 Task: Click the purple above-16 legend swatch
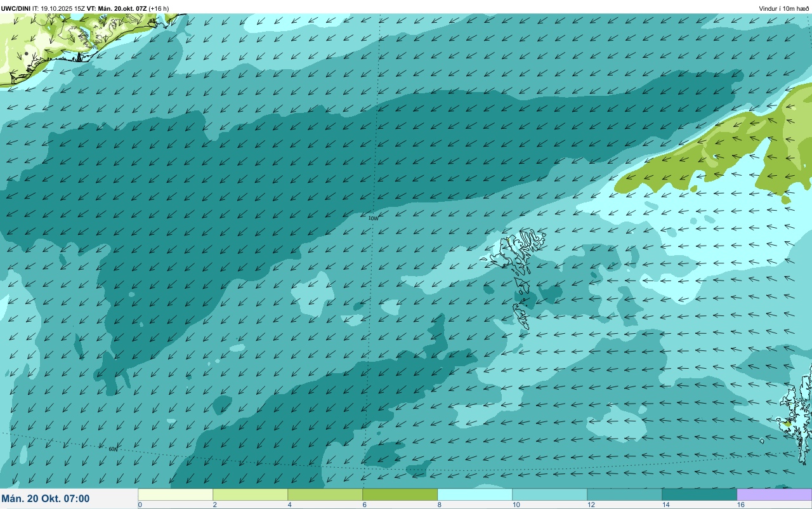point(775,494)
